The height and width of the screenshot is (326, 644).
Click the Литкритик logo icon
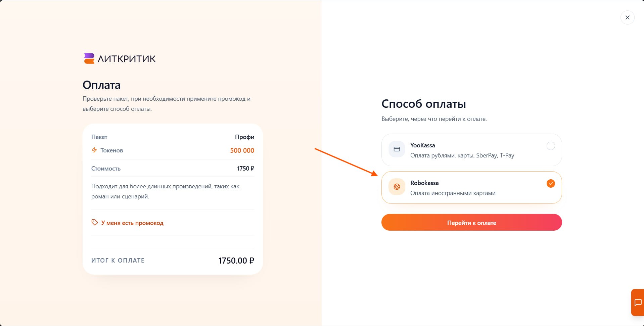(89, 58)
